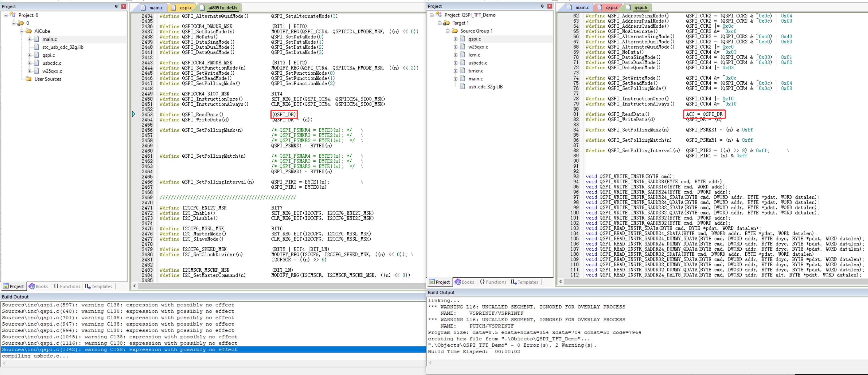Select usbcdc.c in Source Group 1
Image resolution: width=868 pixels, height=375 pixels.
[478, 63]
